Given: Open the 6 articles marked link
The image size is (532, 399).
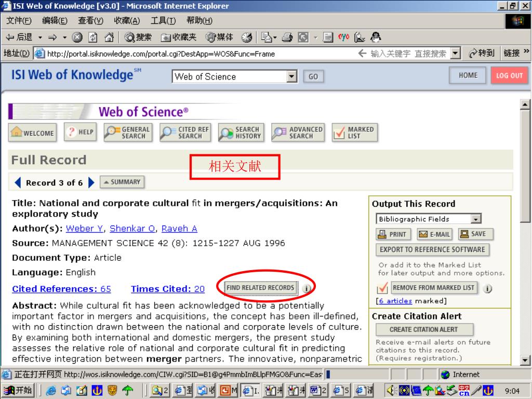Looking at the screenshot, I should pyautogui.click(x=395, y=301).
